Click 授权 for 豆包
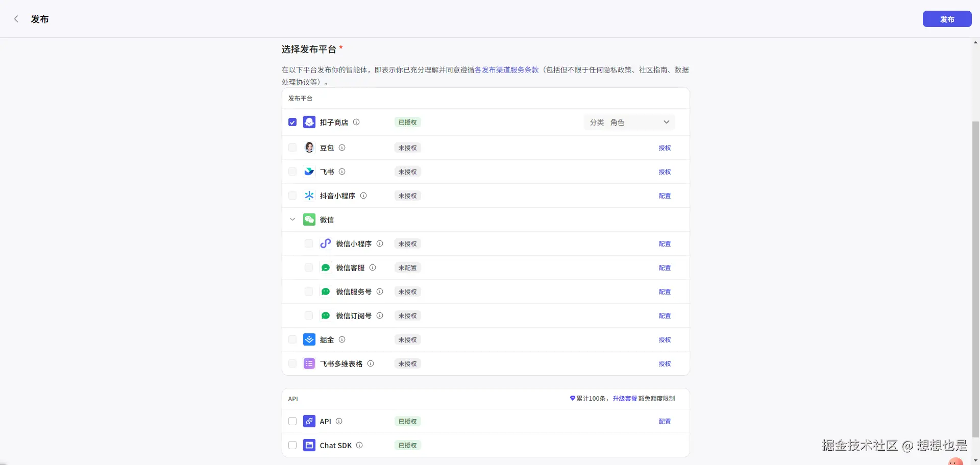Image resolution: width=980 pixels, height=465 pixels. (665, 148)
